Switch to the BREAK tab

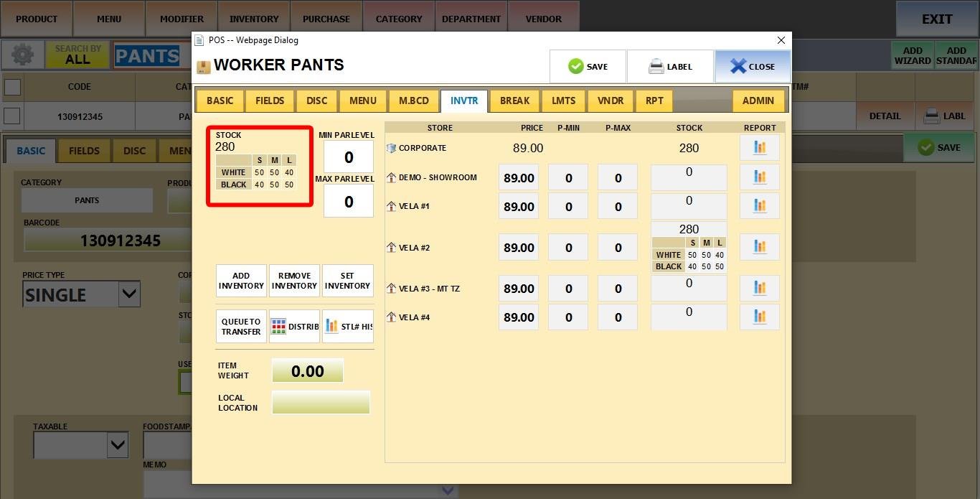(x=514, y=101)
